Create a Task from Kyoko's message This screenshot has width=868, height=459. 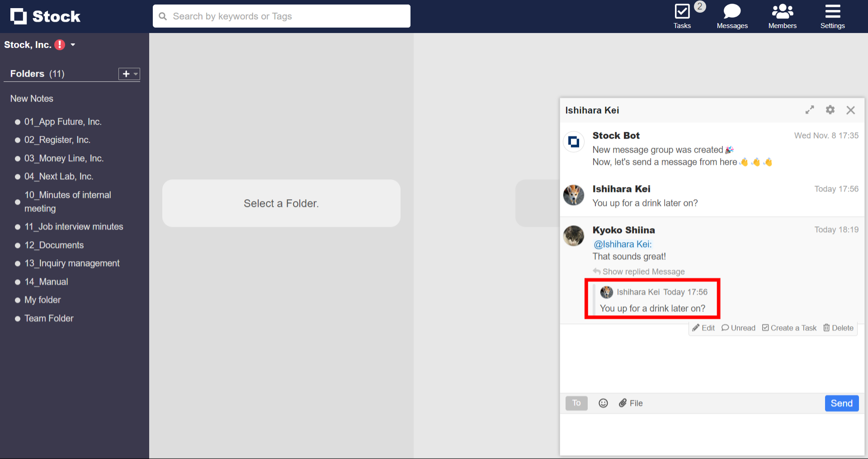coord(789,328)
